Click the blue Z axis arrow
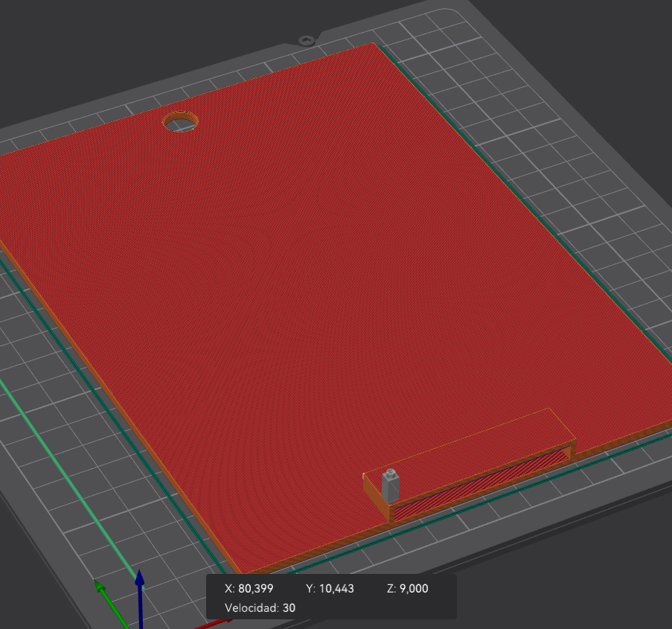The height and width of the screenshot is (629, 672). [140, 598]
